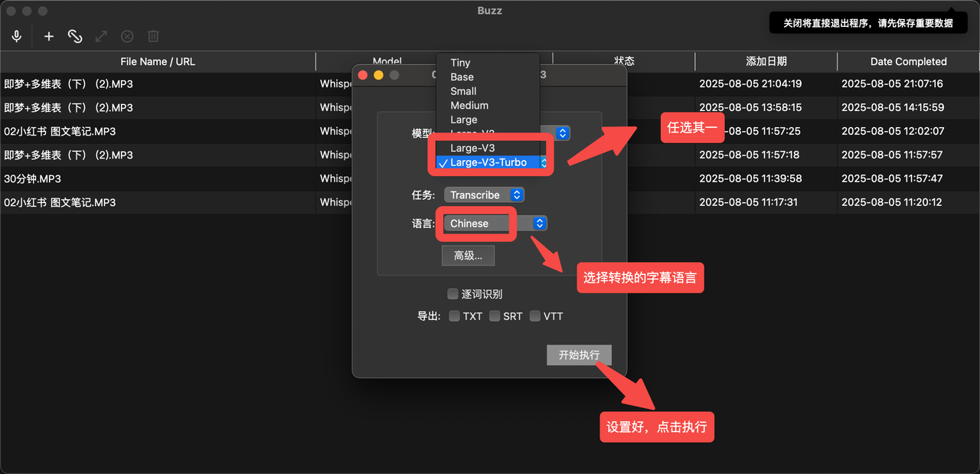Click the 状态 column header
This screenshot has width=980, height=474.
pos(623,61)
